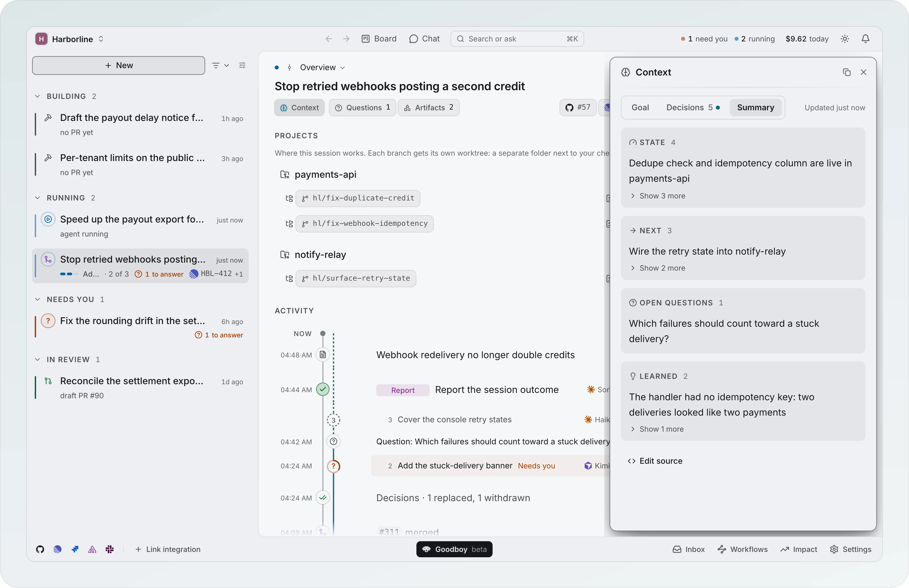
Task: Open the list display settings sliders icon
Action: [242, 65]
